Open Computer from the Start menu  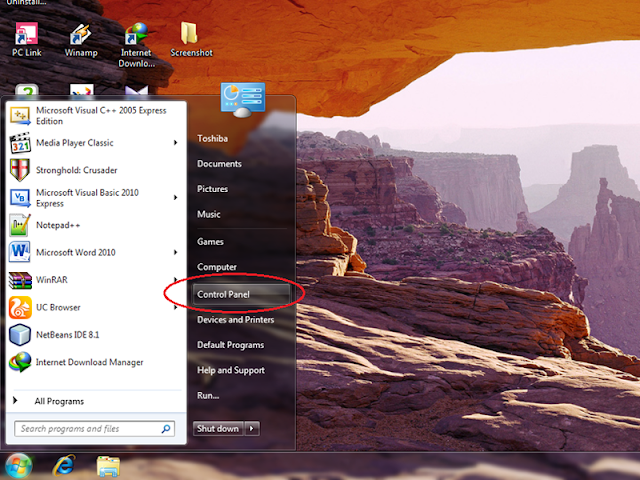click(x=217, y=267)
